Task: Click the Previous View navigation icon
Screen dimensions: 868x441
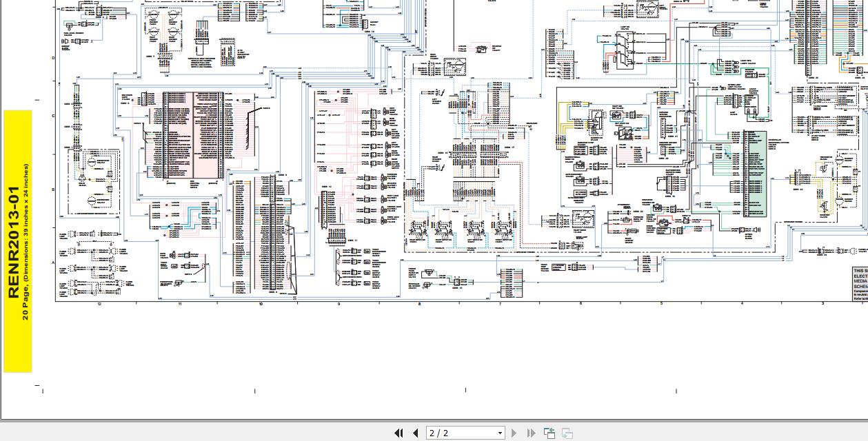Action: tap(549, 433)
